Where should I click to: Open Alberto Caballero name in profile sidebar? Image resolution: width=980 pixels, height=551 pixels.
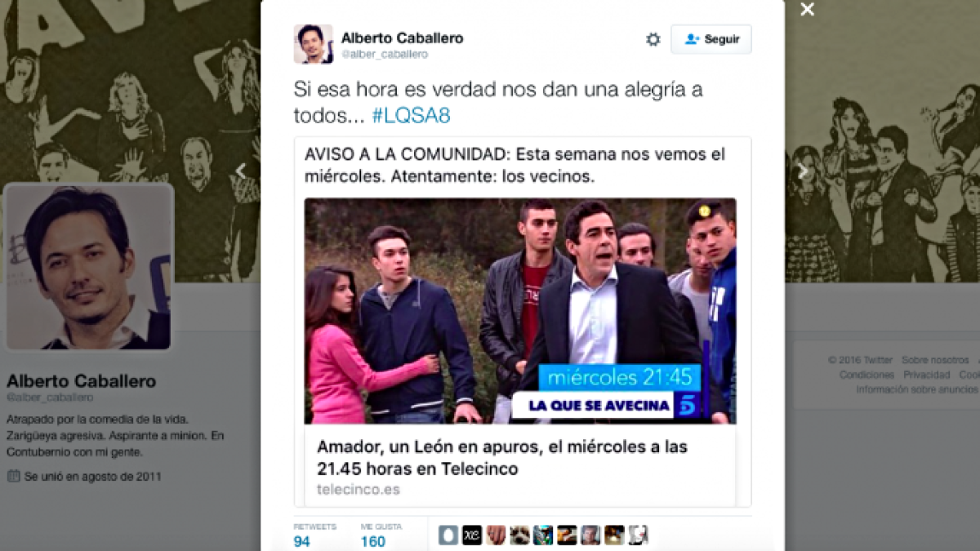coord(81,381)
